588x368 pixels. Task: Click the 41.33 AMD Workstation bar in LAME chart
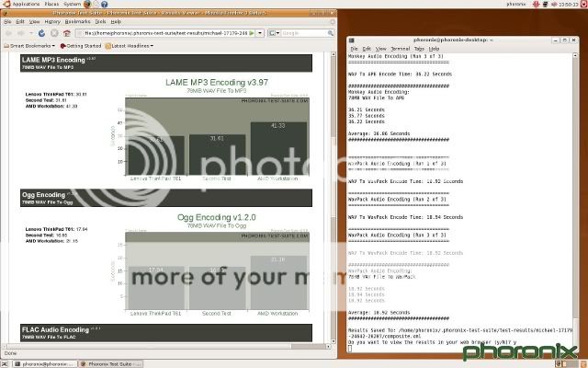278,149
